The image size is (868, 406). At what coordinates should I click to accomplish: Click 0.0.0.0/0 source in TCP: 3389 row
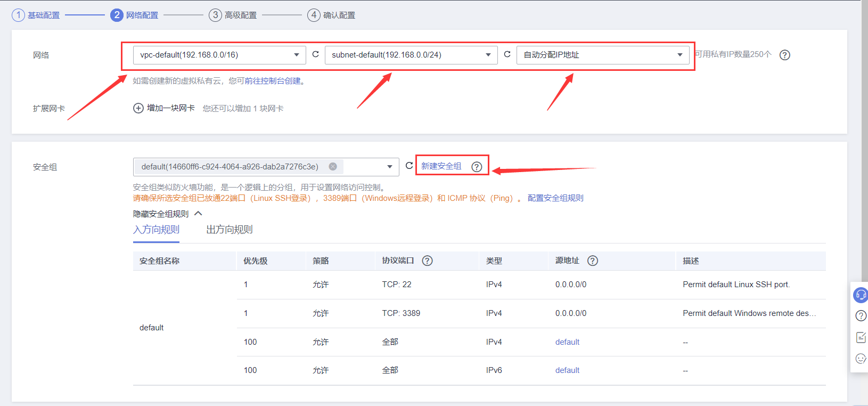(571, 313)
